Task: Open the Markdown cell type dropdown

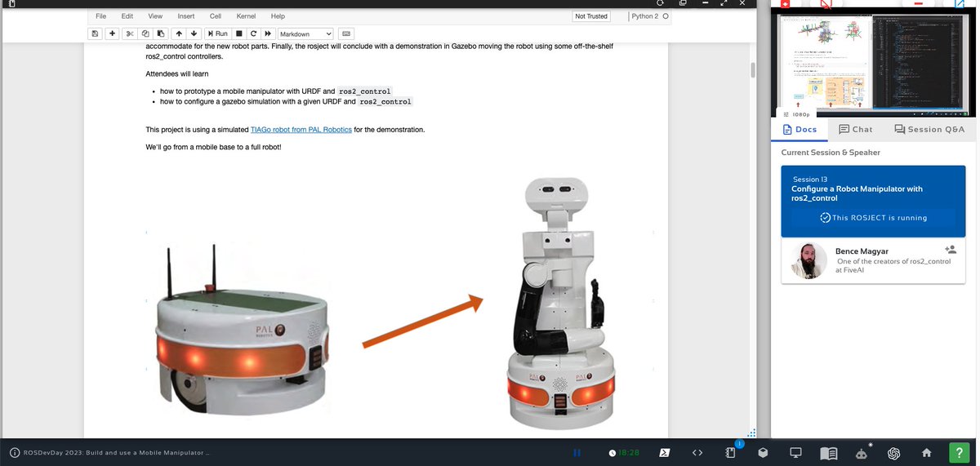Action: coord(305,33)
